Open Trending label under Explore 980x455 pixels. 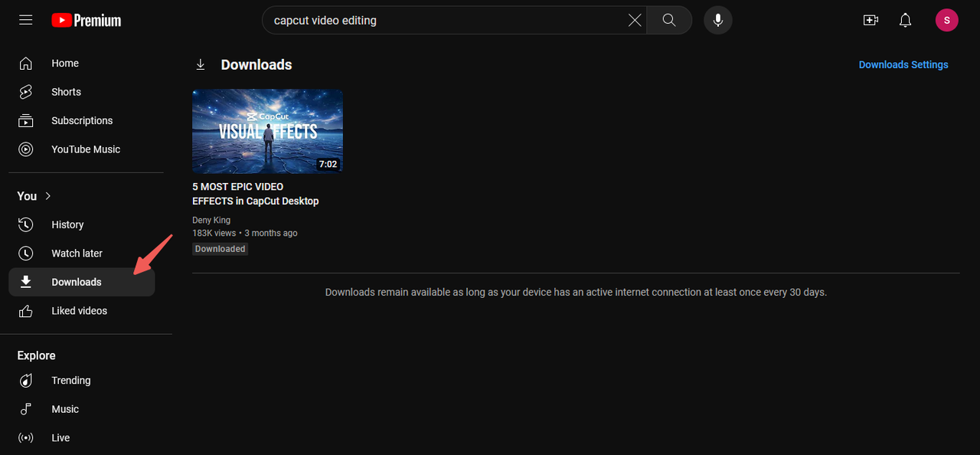coord(70,381)
